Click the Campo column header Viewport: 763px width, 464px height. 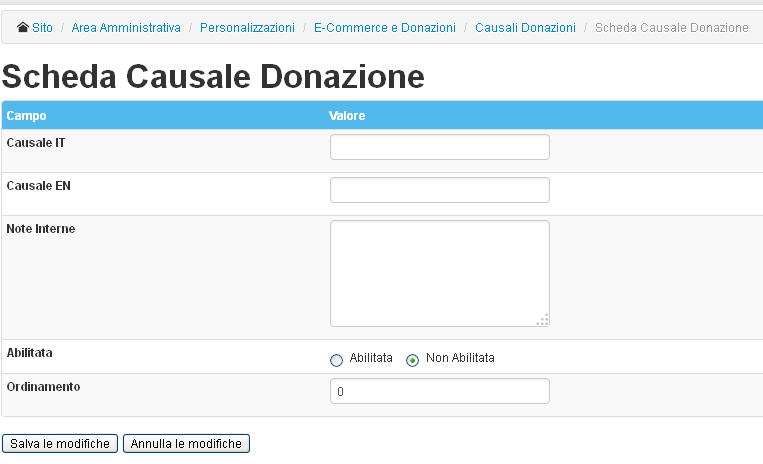point(26,116)
